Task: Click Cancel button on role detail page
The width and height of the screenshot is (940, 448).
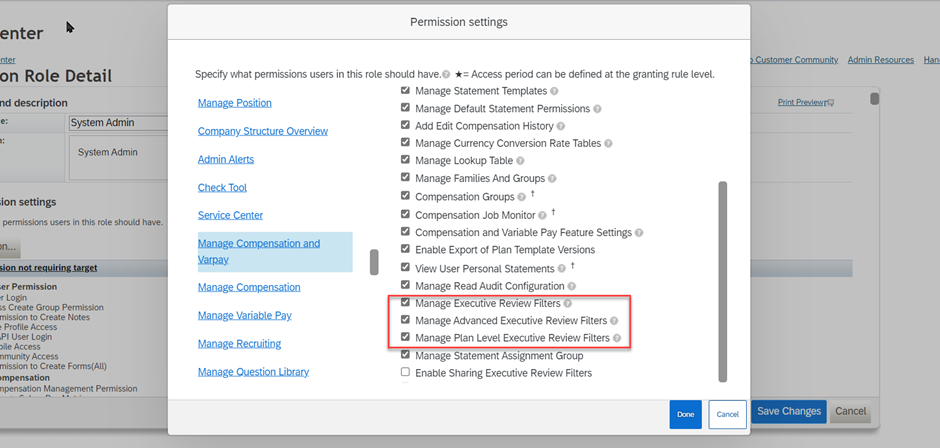Action: [x=850, y=411]
